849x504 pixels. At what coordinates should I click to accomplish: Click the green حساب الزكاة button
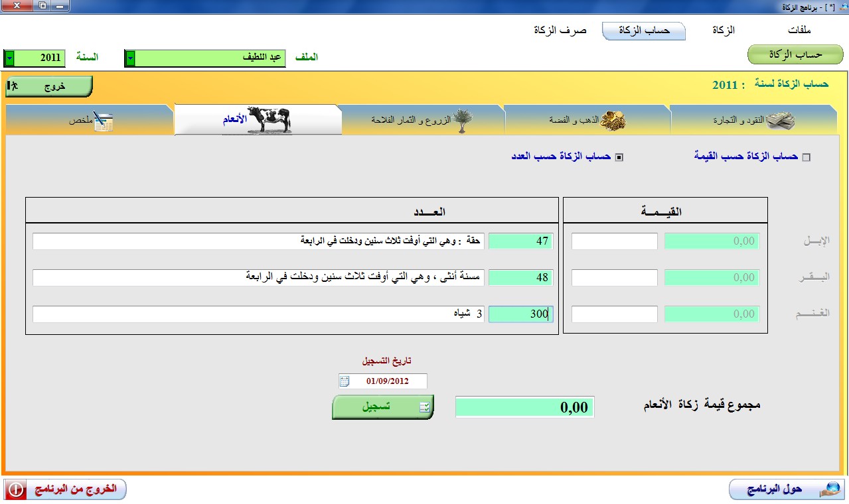(795, 54)
